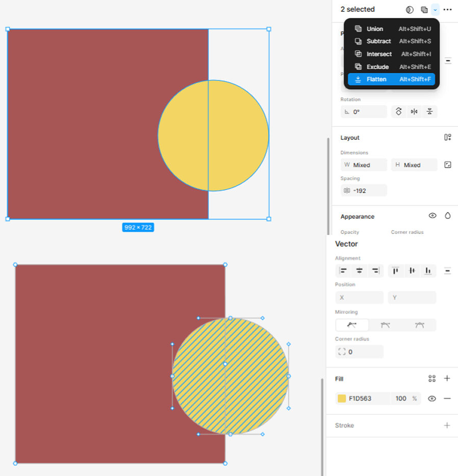Choose Intersect boolean operation
This screenshot has height=476, width=458.
[392, 54]
